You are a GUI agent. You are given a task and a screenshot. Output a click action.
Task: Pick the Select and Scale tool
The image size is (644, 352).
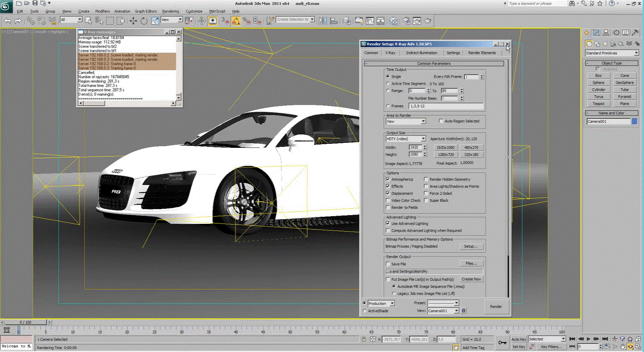[155, 21]
